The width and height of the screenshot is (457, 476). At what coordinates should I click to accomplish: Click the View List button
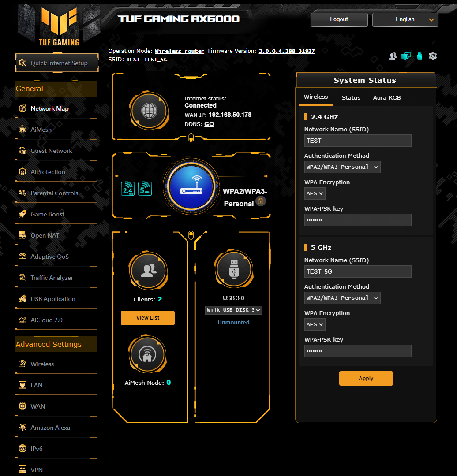tap(148, 318)
